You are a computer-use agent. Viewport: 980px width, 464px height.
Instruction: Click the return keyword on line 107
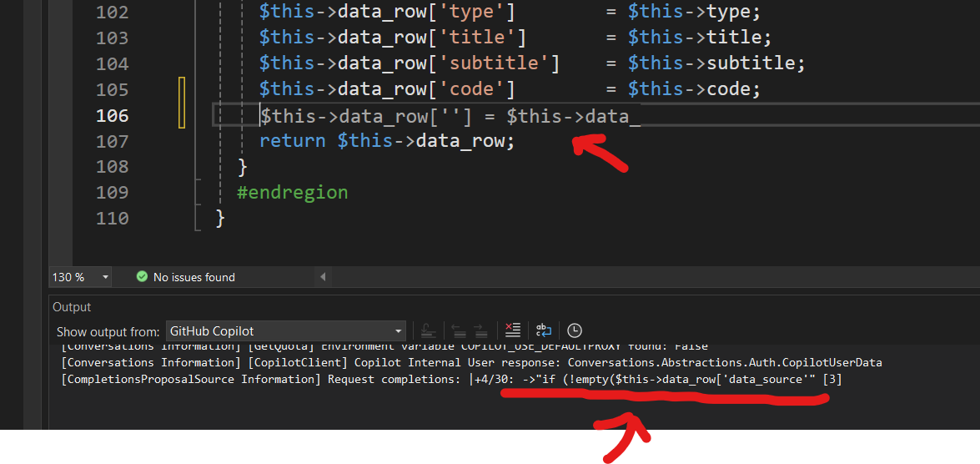pyautogui.click(x=292, y=141)
